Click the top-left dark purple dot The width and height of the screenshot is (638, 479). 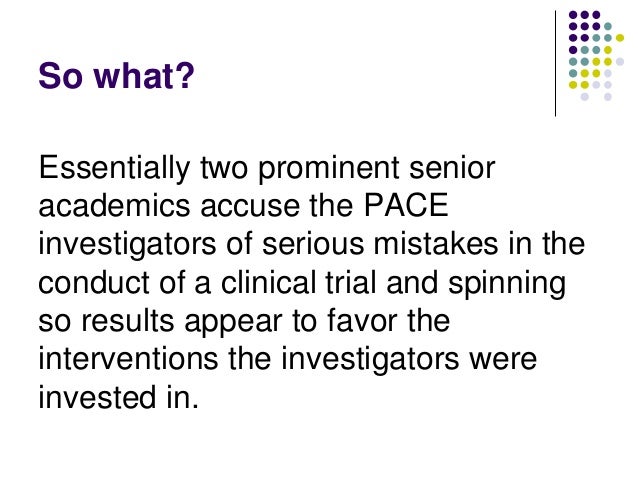coord(573,15)
